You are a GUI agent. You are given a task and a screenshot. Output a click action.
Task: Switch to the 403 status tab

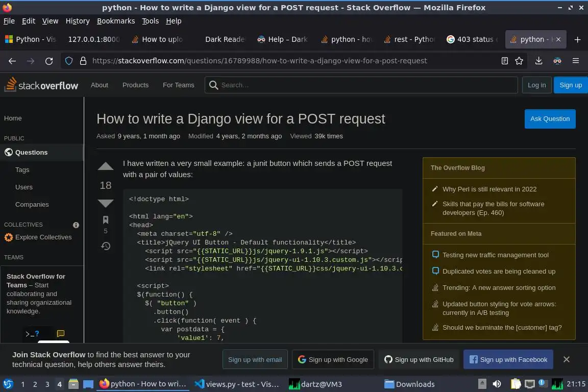coord(472,39)
